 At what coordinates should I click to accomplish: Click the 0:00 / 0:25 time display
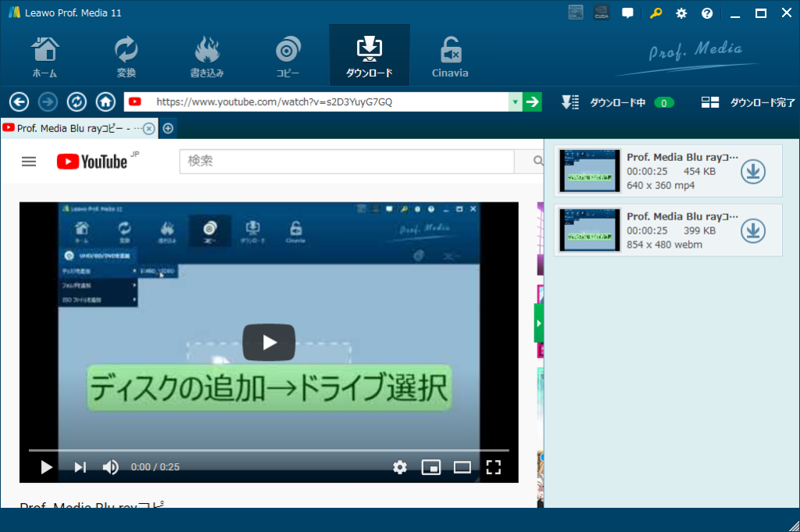click(x=155, y=467)
